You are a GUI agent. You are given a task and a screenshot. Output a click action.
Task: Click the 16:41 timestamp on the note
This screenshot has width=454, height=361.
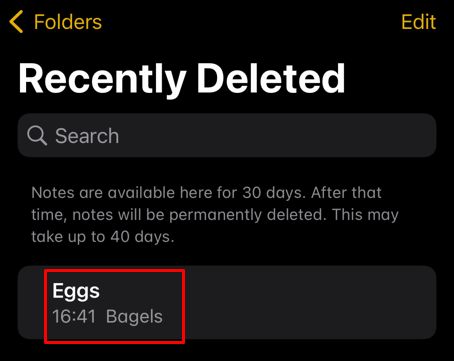pyautogui.click(x=74, y=316)
